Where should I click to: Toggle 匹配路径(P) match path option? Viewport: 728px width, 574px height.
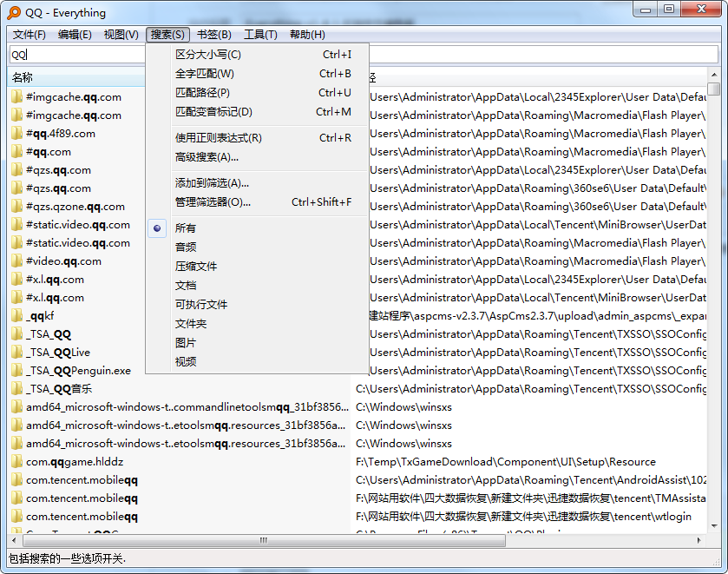(x=257, y=93)
